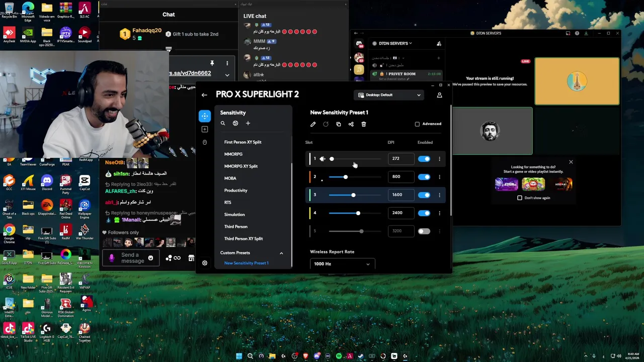Image resolution: width=644 pixels, height=362 pixels.
Task: Open PRIVET ROOM voice channel in Discord
Action: click(407, 74)
